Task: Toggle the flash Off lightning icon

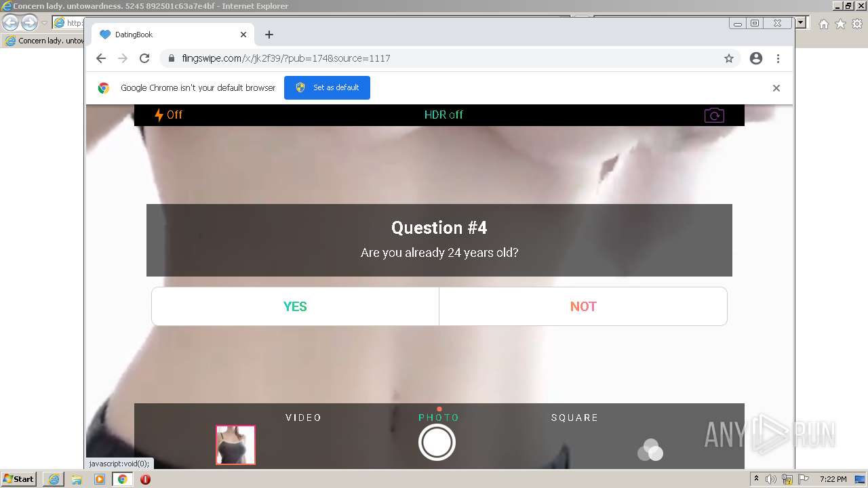Action: click(x=169, y=115)
